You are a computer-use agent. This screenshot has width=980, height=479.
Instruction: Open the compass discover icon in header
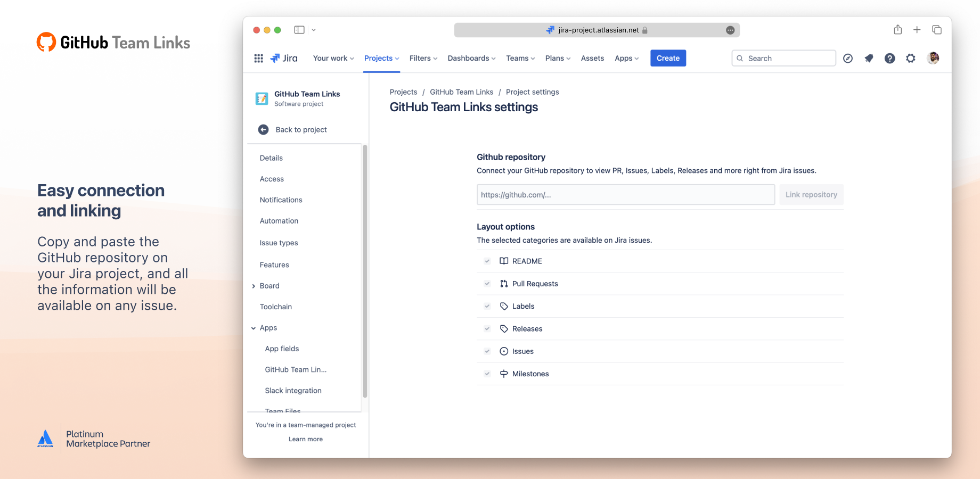[x=848, y=59]
